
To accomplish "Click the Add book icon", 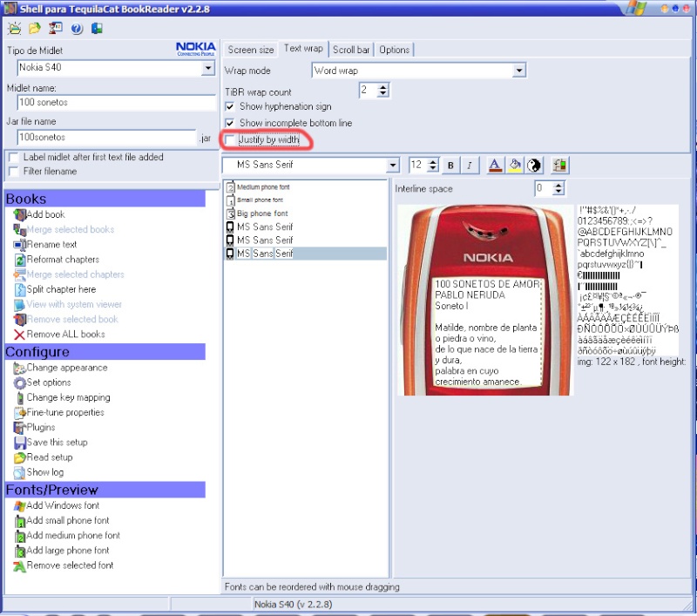I will pyautogui.click(x=19, y=214).
